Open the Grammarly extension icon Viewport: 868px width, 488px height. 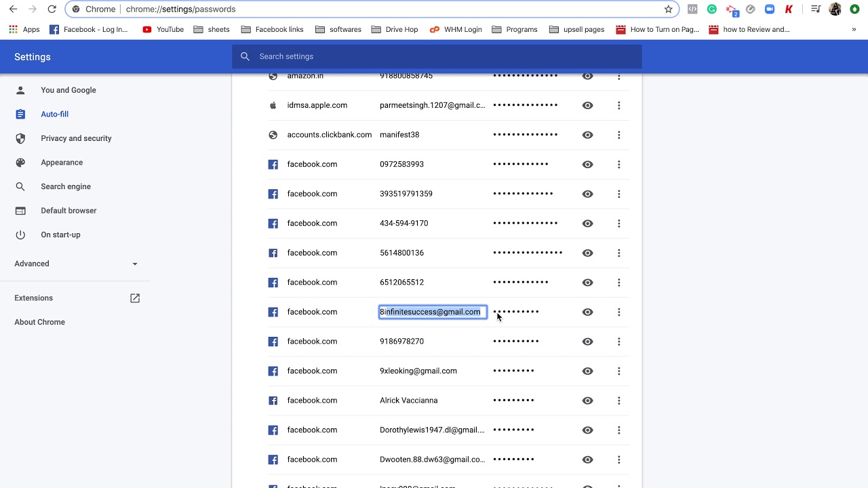[x=712, y=9]
